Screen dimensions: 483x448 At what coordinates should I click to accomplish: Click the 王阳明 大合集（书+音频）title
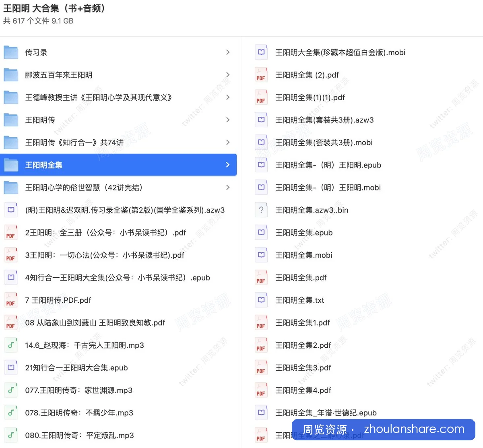(x=54, y=8)
